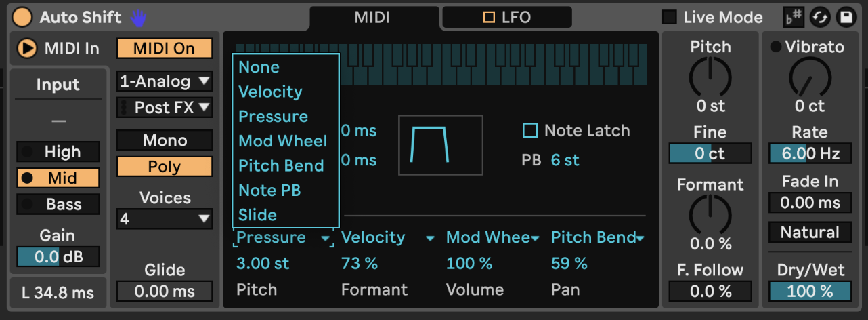This screenshot has width=868, height=320.
Task: Click the Glide 0.00 ms field
Action: click(165, 292)
